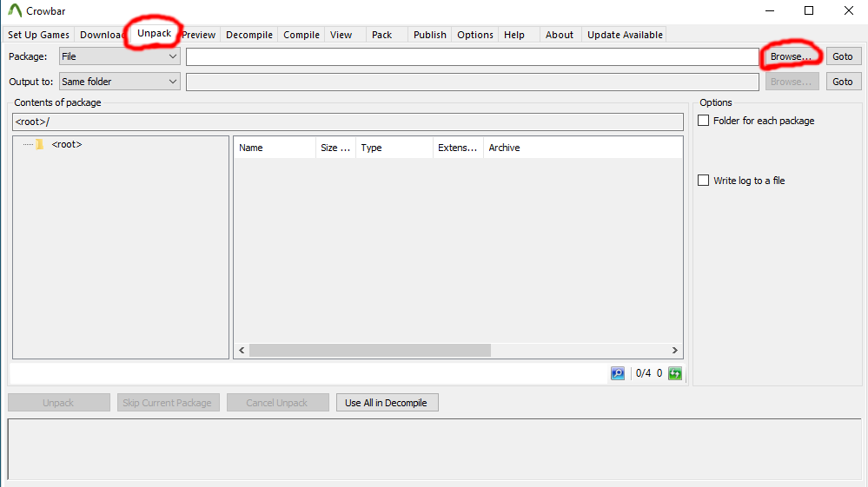The image size is (868, 487).
Task: Open the Publish tab
Action: pos(429,35)
